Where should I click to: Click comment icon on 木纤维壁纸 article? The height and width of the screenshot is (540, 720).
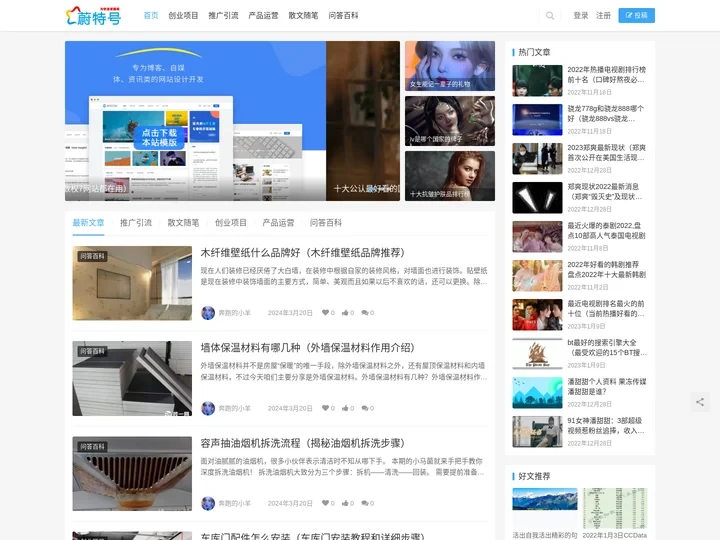tap(365, 313)
